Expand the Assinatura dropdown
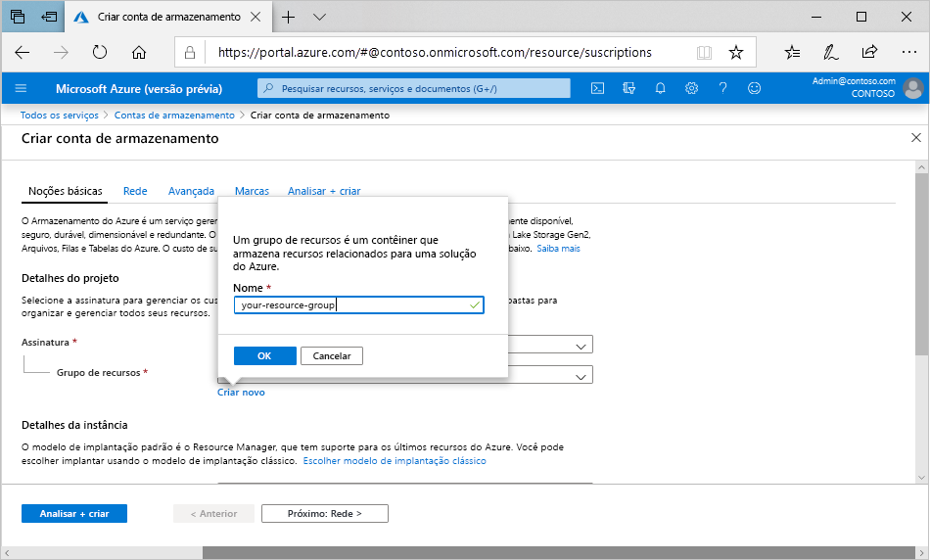 (x=581, y=345)
